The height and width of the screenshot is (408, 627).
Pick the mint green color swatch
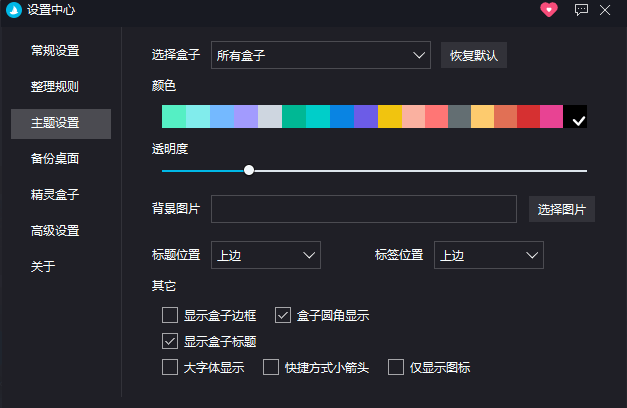click(174, 116)
